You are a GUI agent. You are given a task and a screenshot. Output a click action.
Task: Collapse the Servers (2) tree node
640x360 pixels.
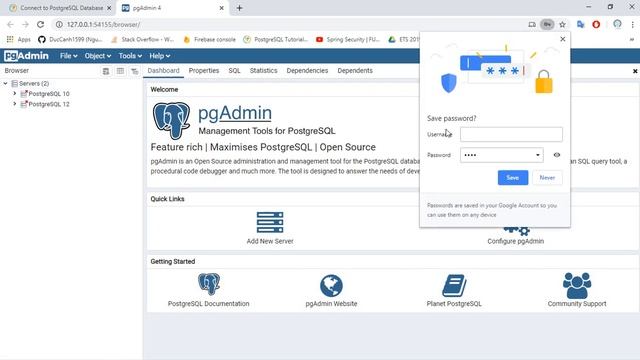pos(6,83)
